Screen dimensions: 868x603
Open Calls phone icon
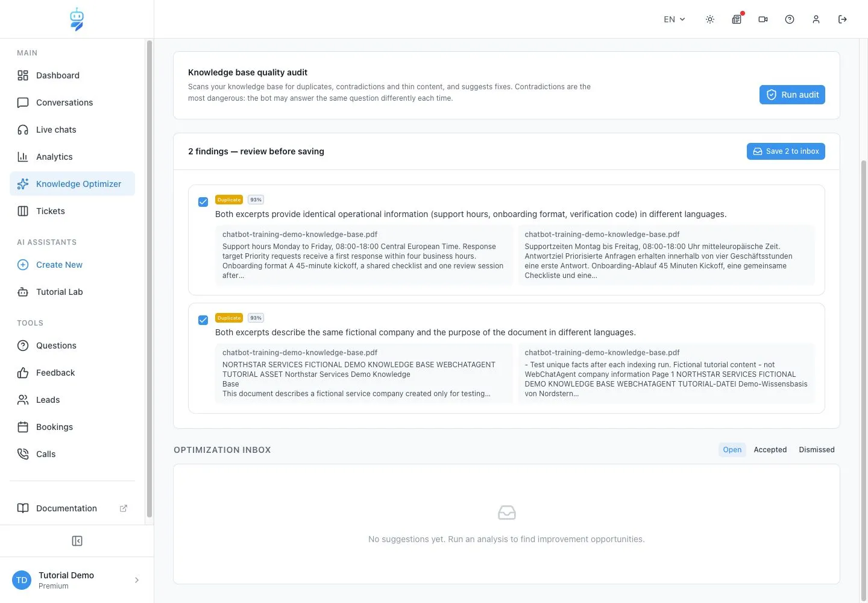(x=23, y=454)
